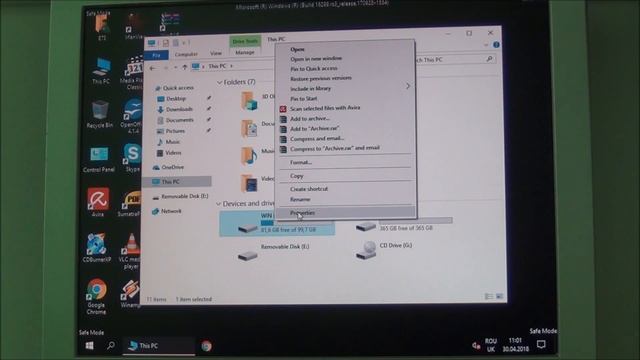The width and height of the screenshot is (640, 360).
Task: Open the SumatraPDF desktop shortcut
Action: tap(130, 203)
